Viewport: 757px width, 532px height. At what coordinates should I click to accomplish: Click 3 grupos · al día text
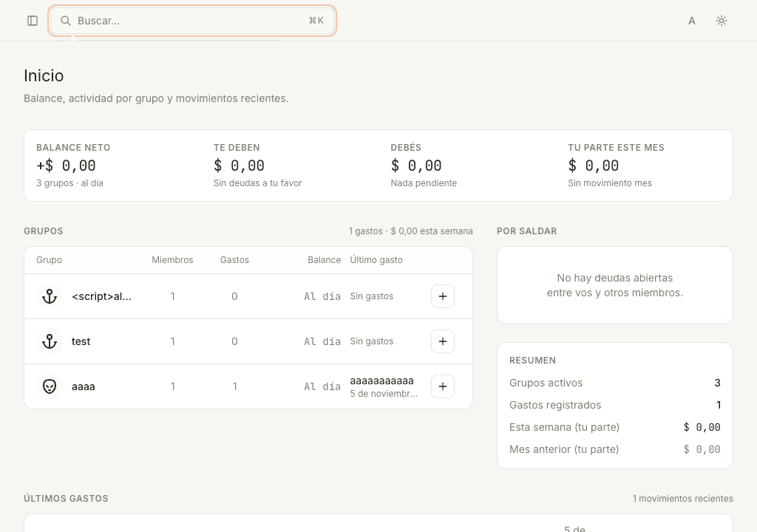coord(69,183)
